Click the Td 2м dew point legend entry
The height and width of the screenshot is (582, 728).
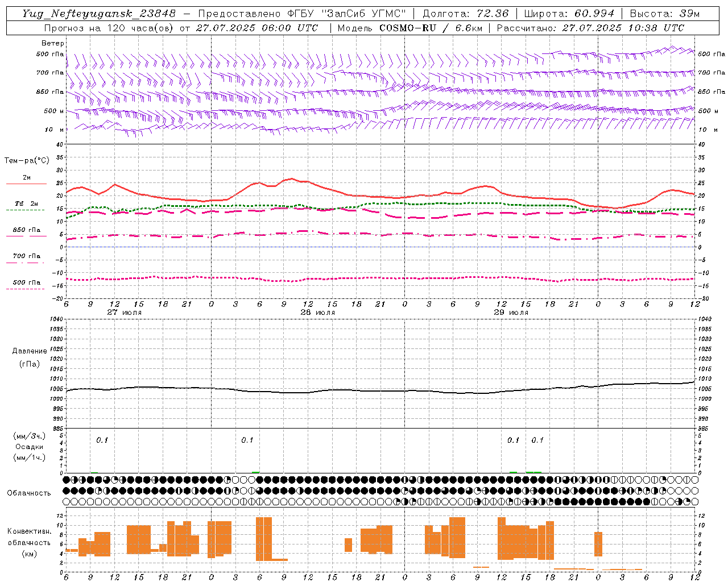[x=27, y=203]
